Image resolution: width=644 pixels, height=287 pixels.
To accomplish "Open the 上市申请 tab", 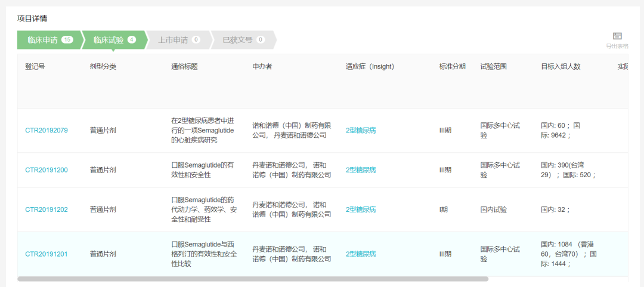I will tap(179, 40).
